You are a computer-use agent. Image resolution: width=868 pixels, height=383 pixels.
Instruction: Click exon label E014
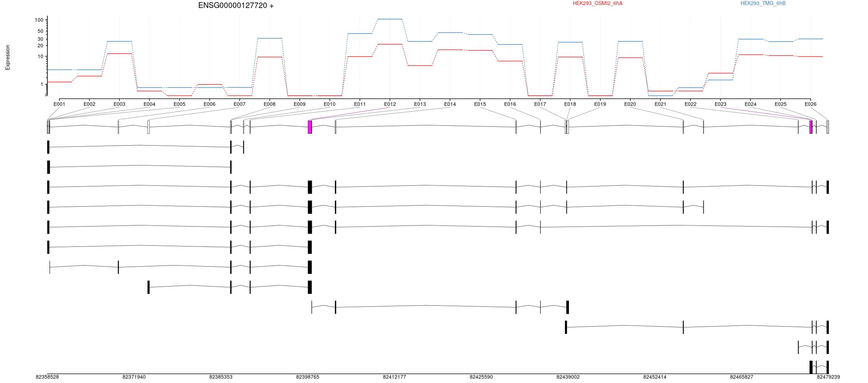tap(450, 104)
